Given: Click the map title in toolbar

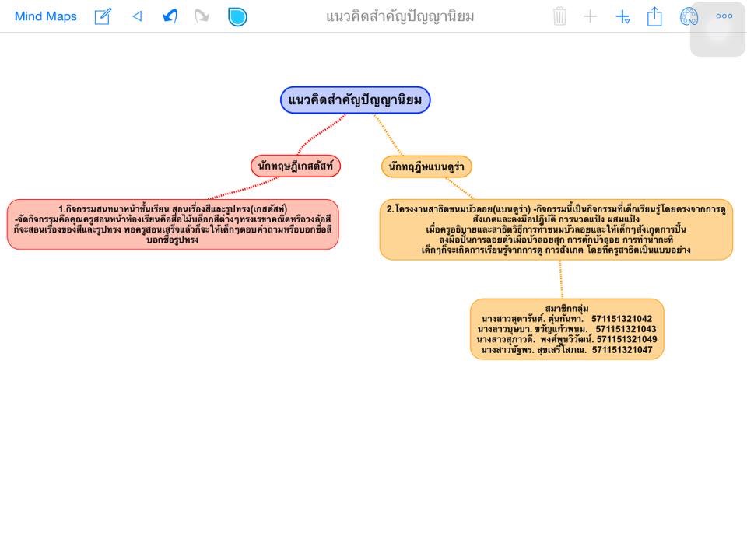Looking at the screenshot, I should click(x=400, y=16).
